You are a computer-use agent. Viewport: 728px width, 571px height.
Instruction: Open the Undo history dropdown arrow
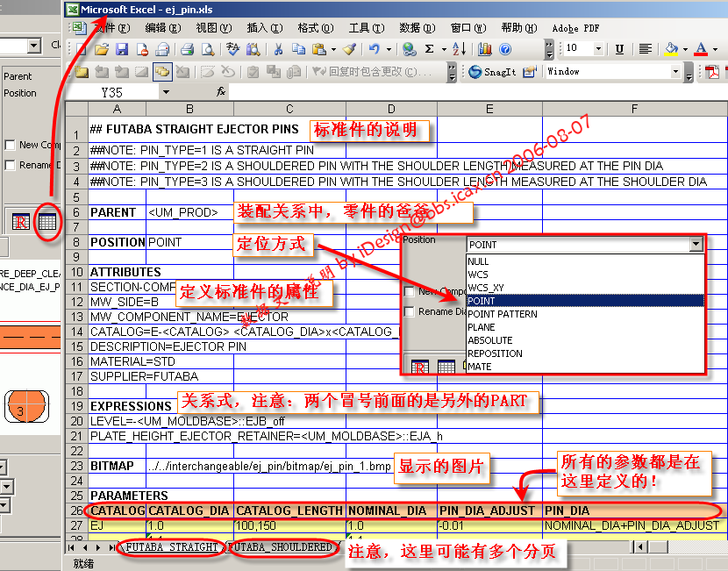tap(389, 49)
